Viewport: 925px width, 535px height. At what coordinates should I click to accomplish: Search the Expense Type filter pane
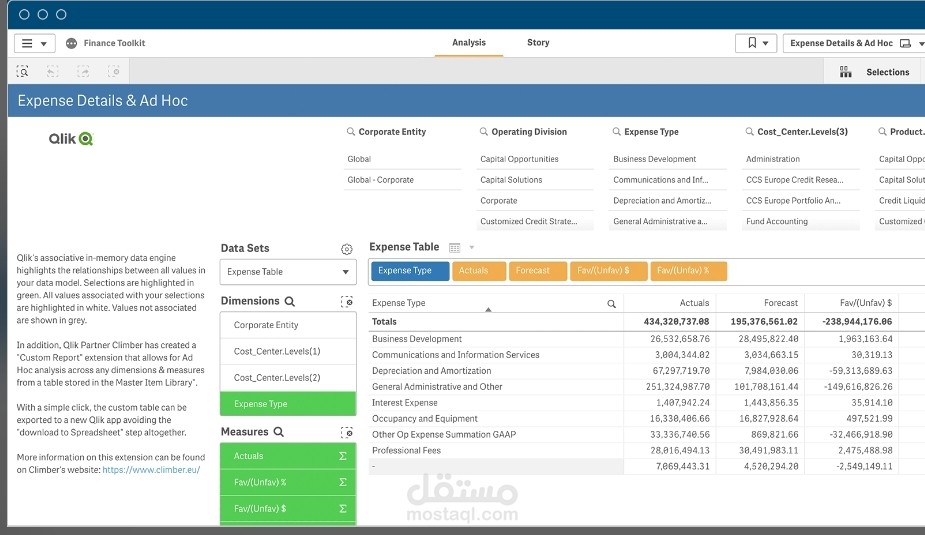click(x=616, y=132)
